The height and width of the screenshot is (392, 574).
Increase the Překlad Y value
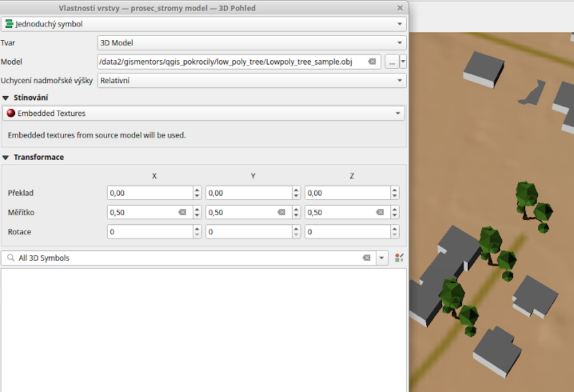(296, 190)
